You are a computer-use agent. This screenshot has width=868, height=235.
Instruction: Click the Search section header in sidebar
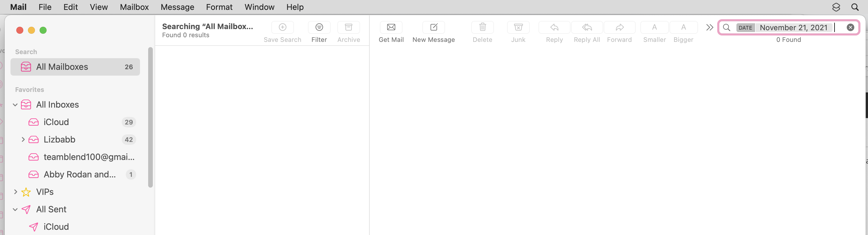(x=26, y=52)
